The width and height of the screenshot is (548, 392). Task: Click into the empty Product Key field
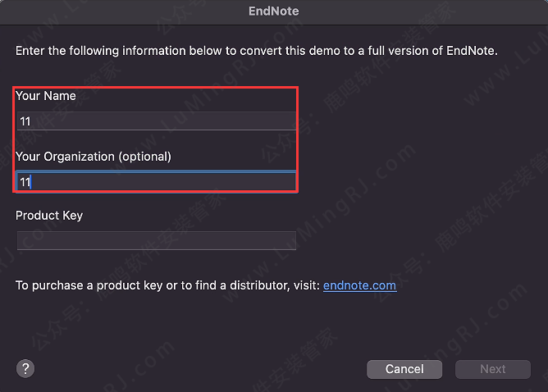pos(156,240)
